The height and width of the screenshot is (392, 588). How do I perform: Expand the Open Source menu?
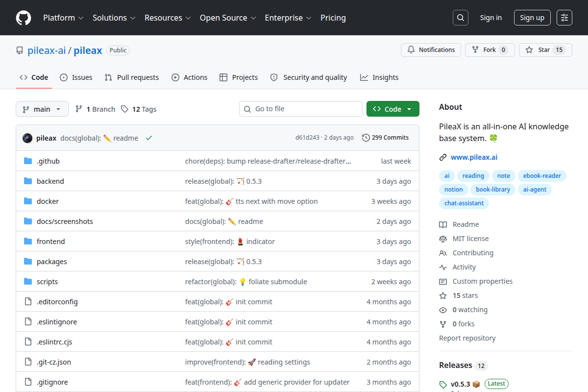[x=228, y=18]
